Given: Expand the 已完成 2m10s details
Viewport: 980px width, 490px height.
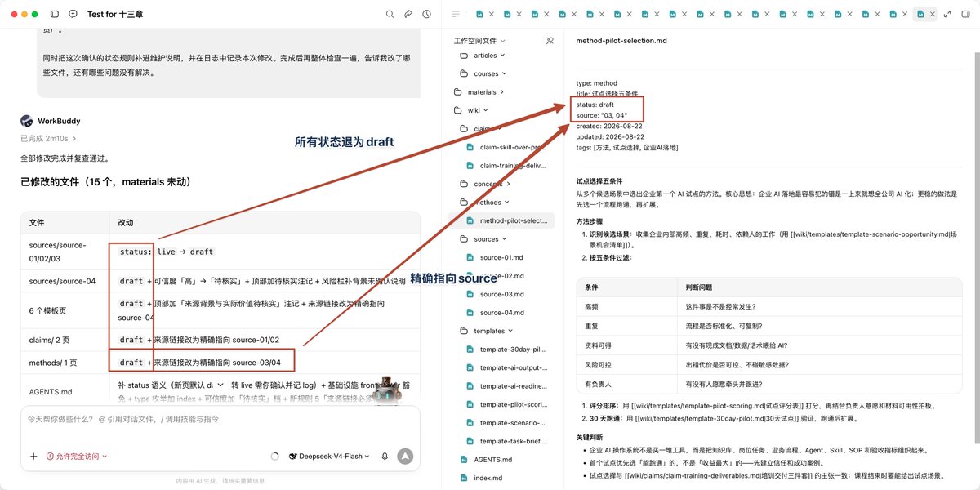Looking at the screenshot, I should [x=48, y=139].
